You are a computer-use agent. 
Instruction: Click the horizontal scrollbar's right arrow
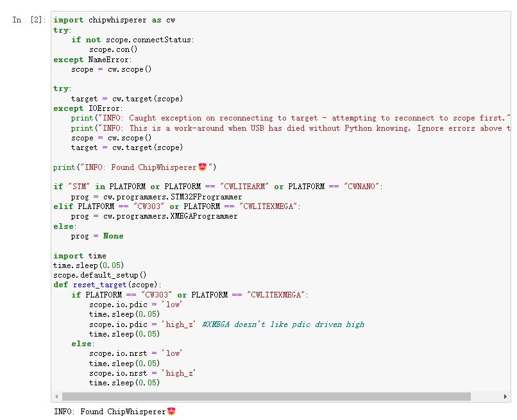click(x=506, y=397)
